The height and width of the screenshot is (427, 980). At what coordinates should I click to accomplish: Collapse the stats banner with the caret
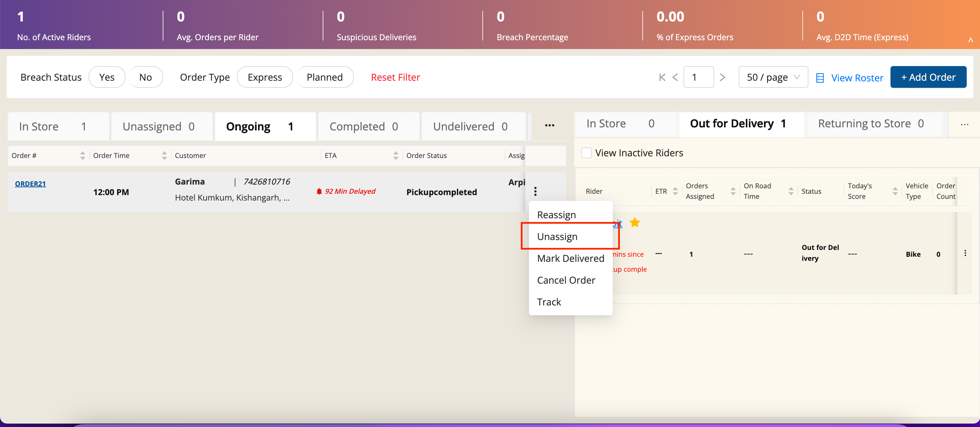pos(970,39)
